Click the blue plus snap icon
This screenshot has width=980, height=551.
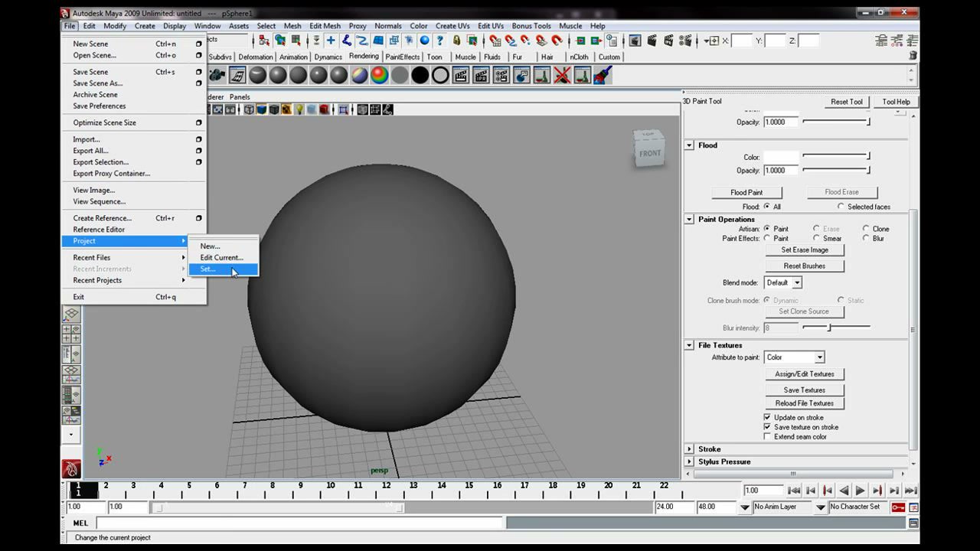click(331, 41)
